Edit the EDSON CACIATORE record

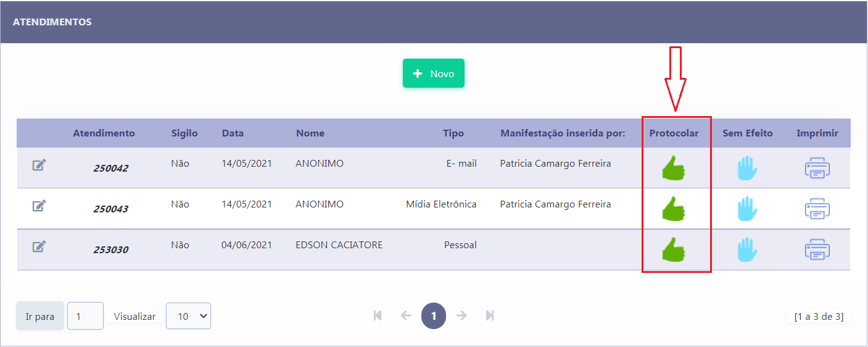[x=39, y=246]
